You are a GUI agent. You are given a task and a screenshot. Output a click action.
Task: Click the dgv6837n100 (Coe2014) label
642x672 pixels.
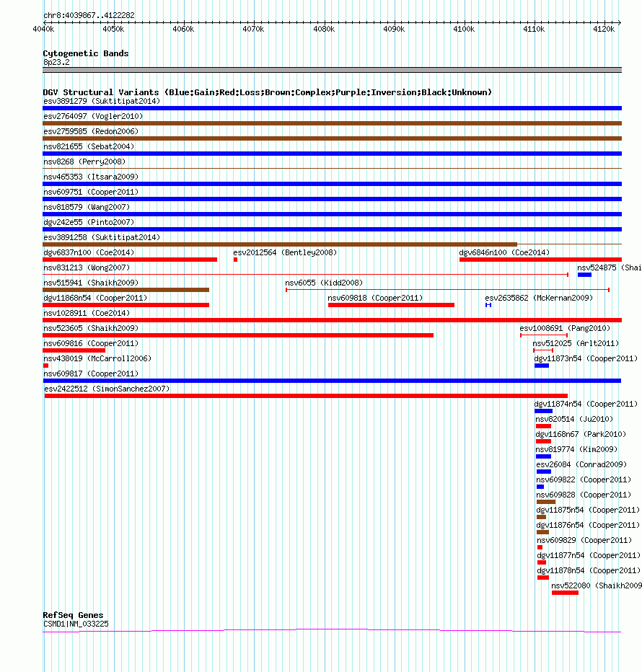[x=89, y=252]
